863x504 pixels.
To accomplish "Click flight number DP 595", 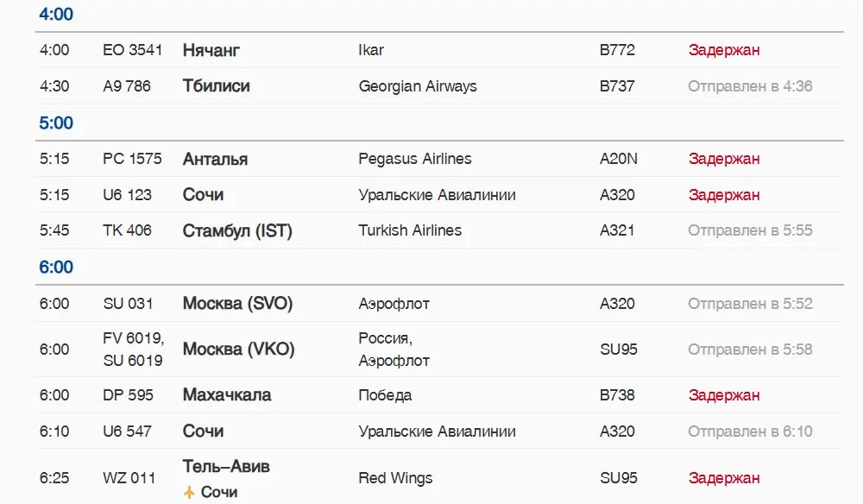I will (x=128, y=395).
